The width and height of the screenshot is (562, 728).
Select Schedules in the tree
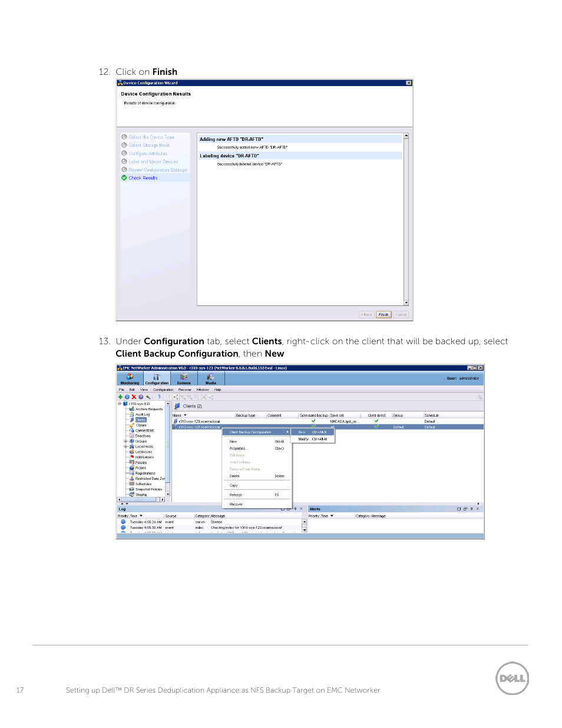tap(144, 484)
